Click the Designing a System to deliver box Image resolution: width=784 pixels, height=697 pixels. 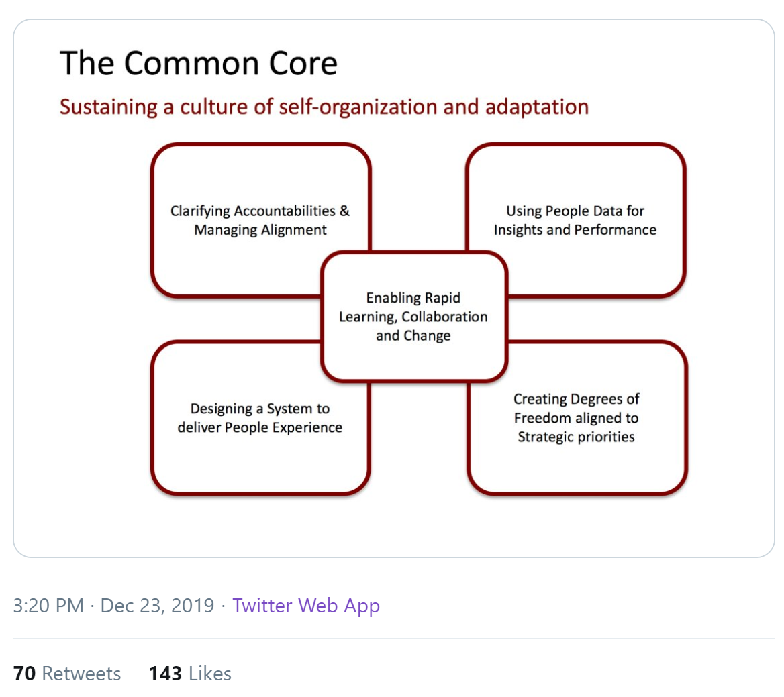(260, 418)
